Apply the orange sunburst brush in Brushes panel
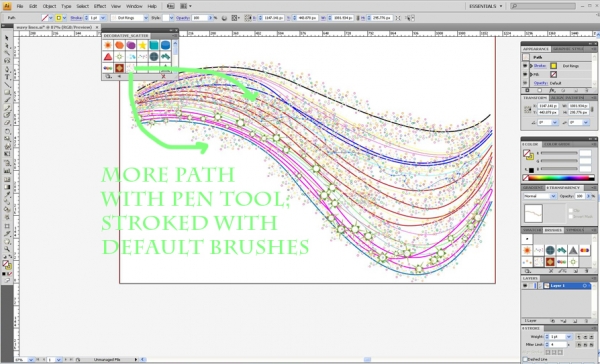 point(527,250)
